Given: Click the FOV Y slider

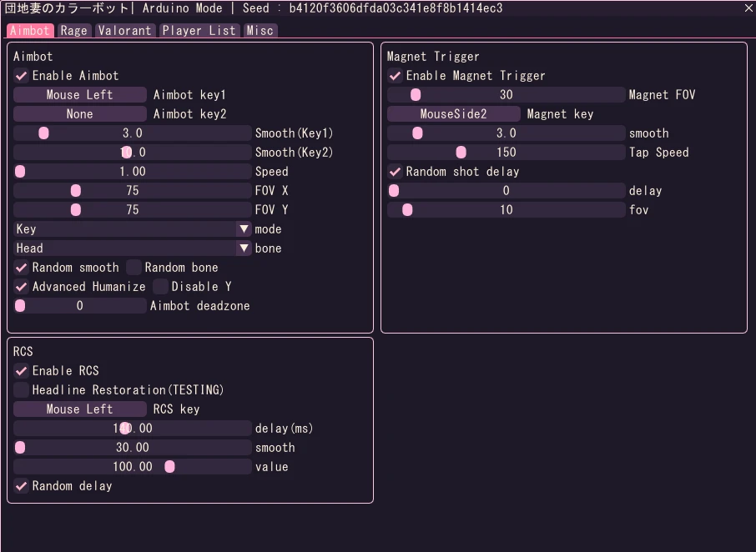Looking at the screenshot, I should point(133,210).
